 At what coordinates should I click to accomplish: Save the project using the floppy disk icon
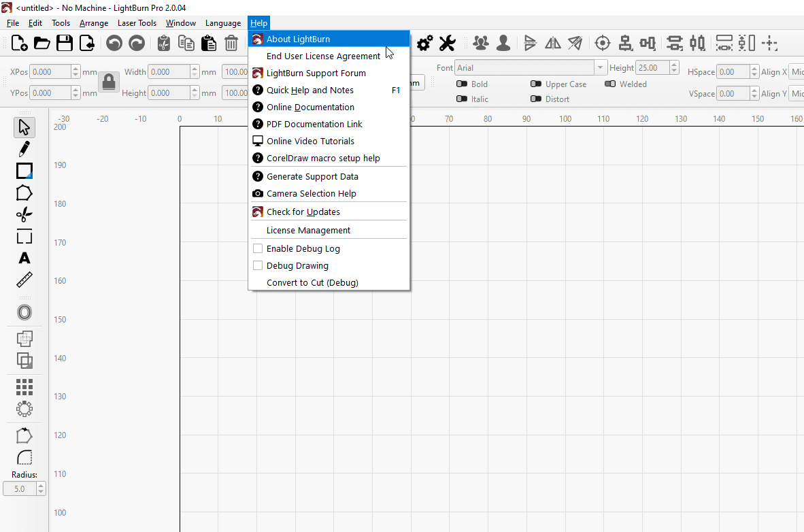click(65, 43)
